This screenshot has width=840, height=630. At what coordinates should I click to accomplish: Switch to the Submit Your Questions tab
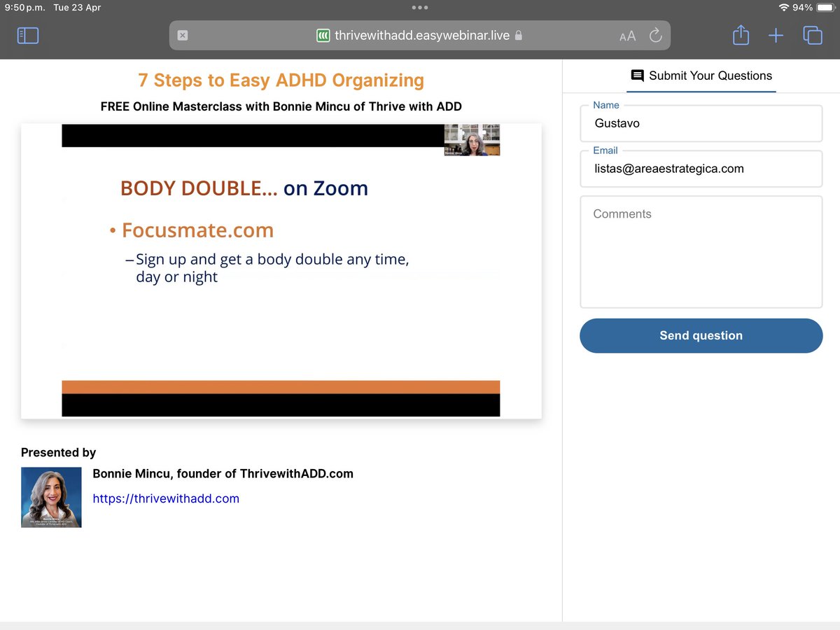click(701, 76)
